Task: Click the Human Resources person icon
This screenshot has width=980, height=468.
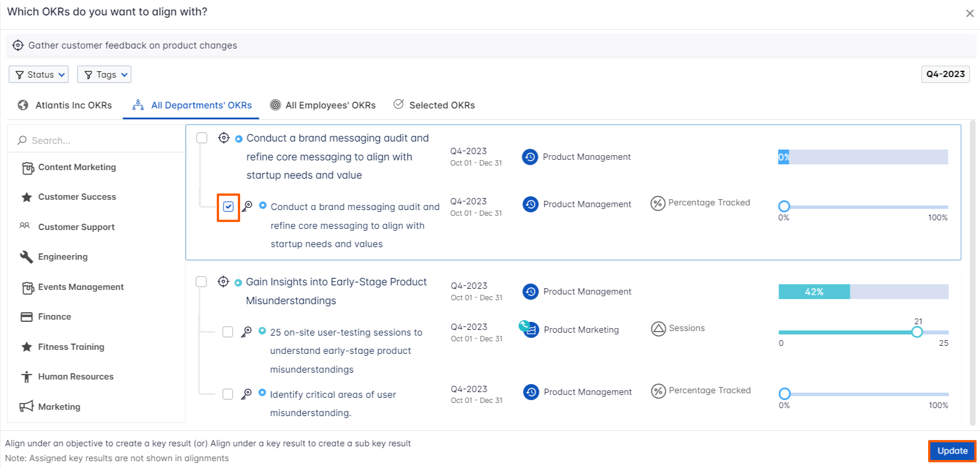Action: [26, 377]
